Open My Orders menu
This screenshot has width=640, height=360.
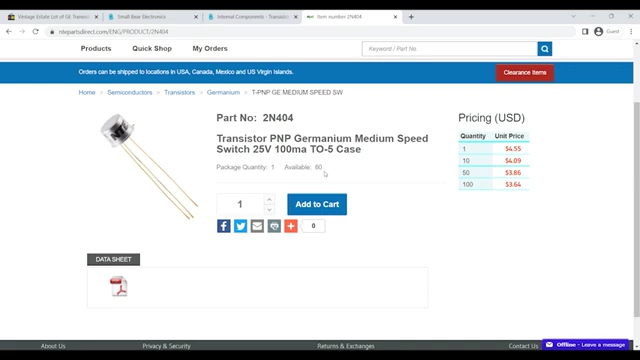point(210,49)
